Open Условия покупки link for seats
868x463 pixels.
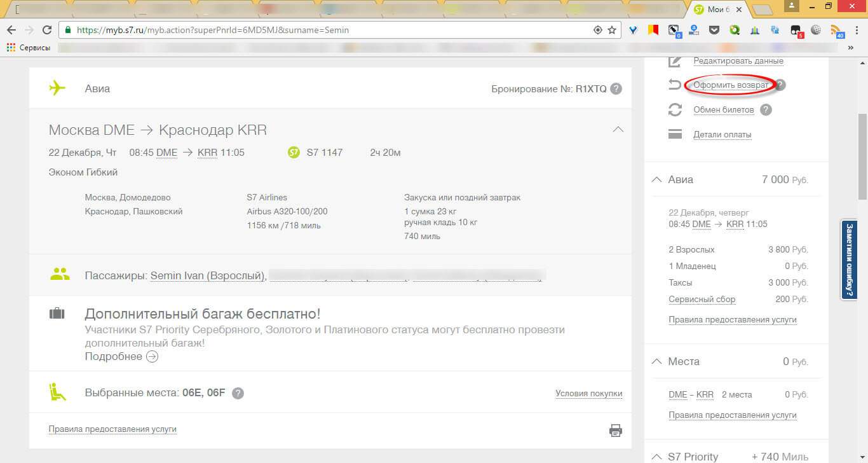pos(588,394)
